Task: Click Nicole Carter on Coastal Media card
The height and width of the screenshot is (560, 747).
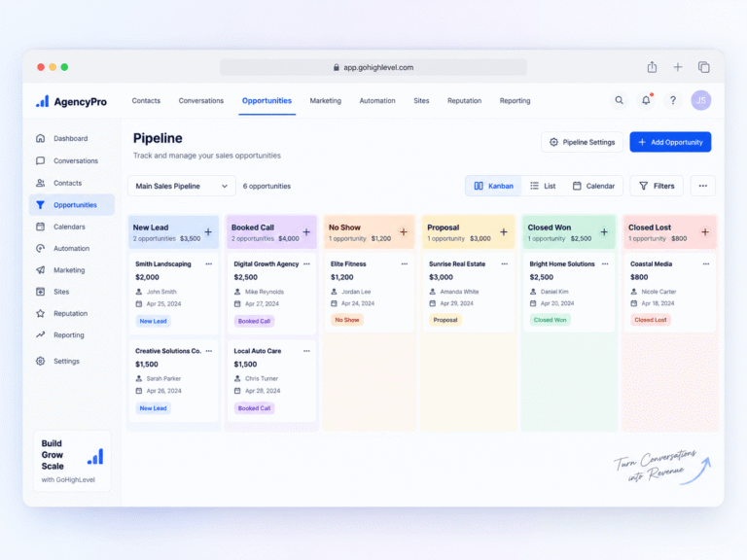Action: (x=658, y=292)
